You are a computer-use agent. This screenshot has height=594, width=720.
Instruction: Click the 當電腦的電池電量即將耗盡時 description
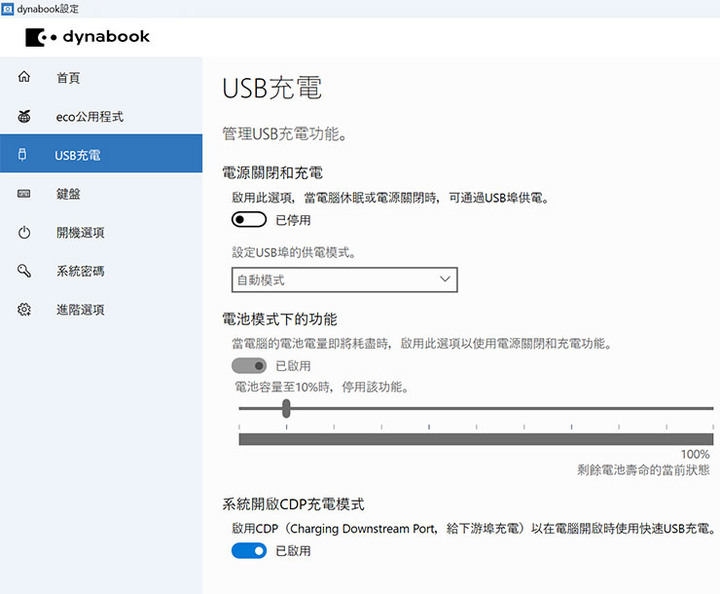point(422,344)
